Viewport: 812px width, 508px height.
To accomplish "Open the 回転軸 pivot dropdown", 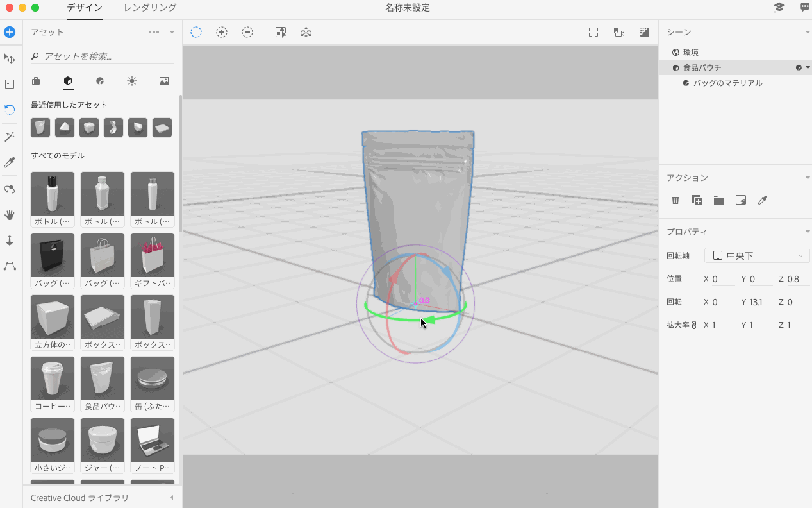I will (x=757, y=256).
